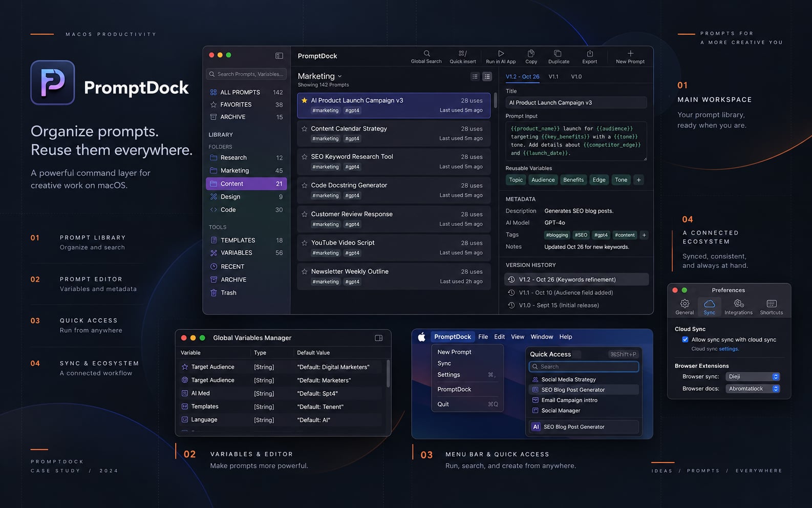Add a new tag in Metadata

[x=644, y=235]
